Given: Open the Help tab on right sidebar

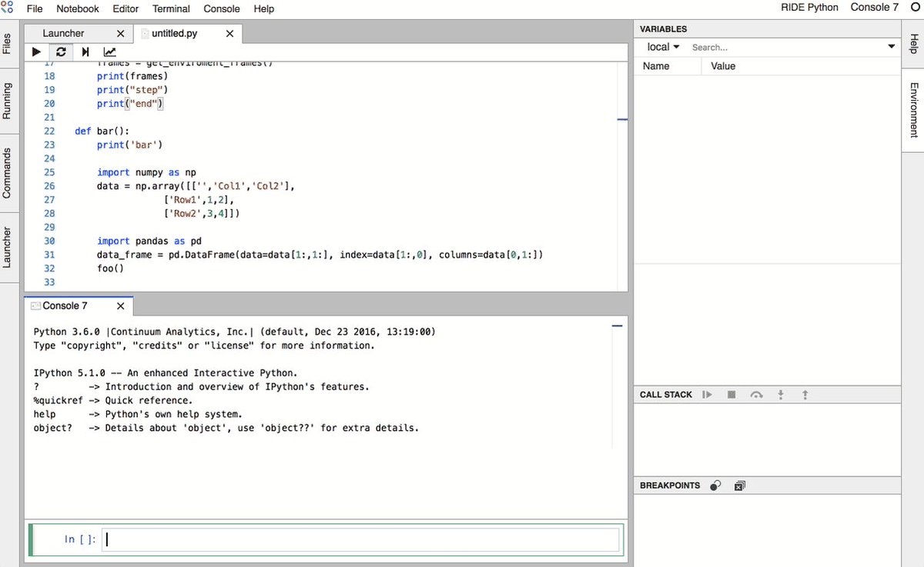Looking at the screenshot, I should point(914,43).
